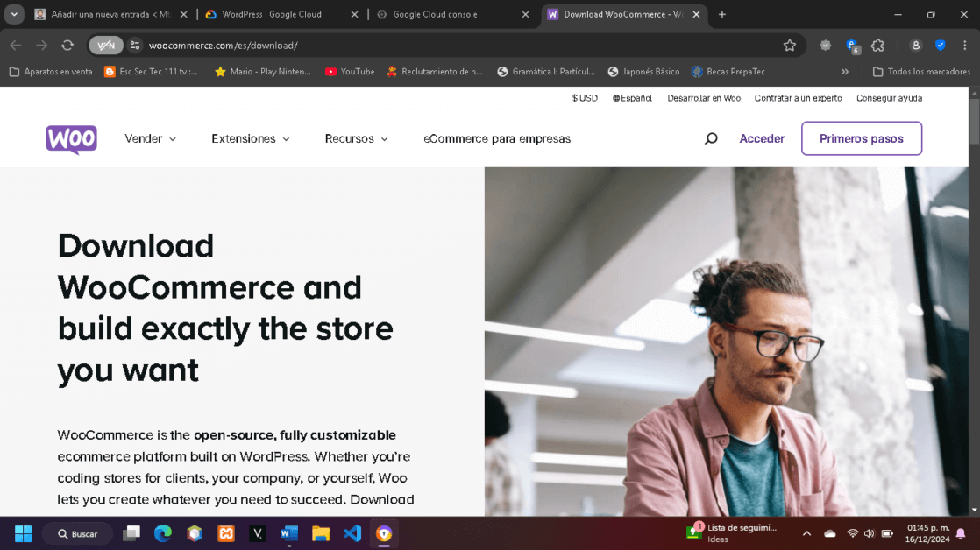Bookmark this page with the star icon

pos(789,46)
